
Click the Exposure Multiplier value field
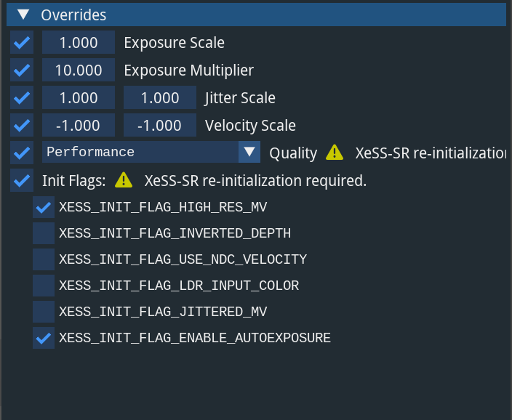(79, 70)
